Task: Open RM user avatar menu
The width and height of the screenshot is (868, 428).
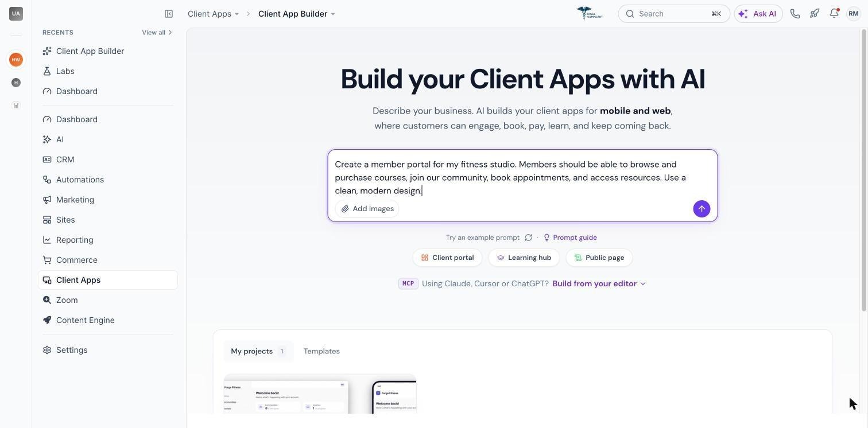Action: pyautogui.click(x=854, y=14)
